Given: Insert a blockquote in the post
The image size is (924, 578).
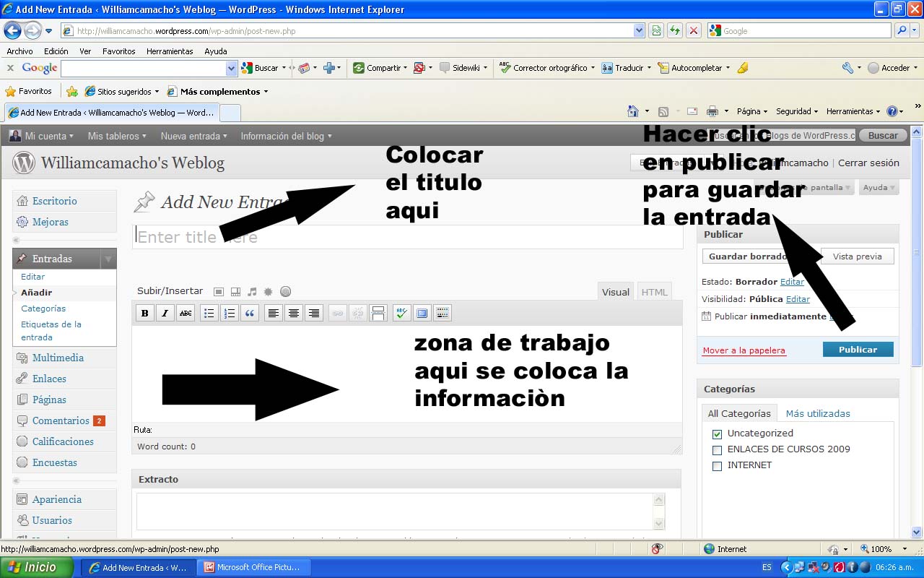Looking at the screenshot, I should [250, 313].
